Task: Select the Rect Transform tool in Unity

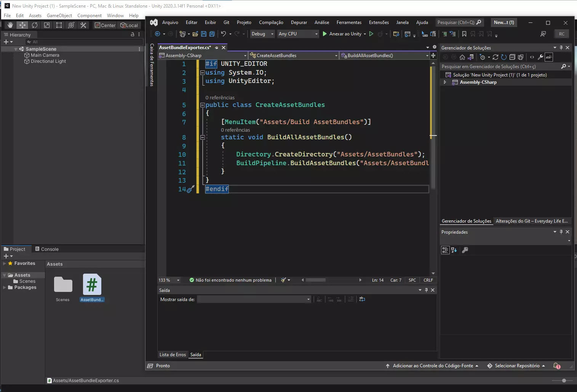Action: 59,25
